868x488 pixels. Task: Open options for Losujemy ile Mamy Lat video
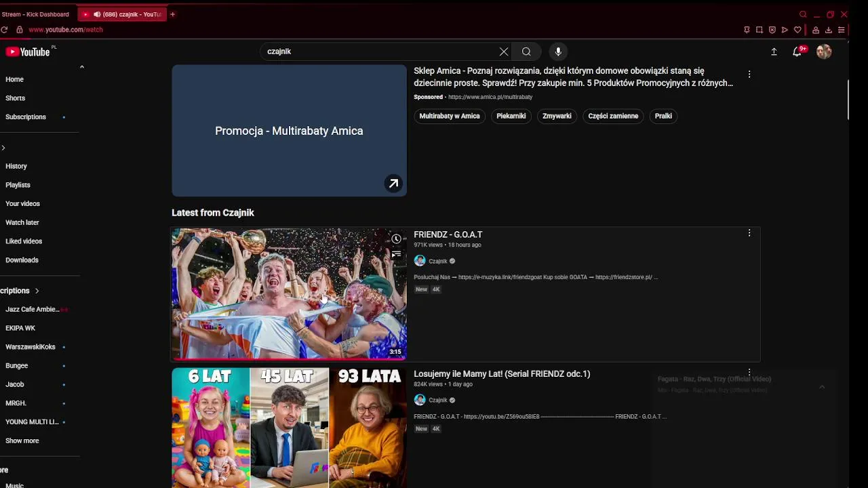pyautogui.click(x=749, y=373)
